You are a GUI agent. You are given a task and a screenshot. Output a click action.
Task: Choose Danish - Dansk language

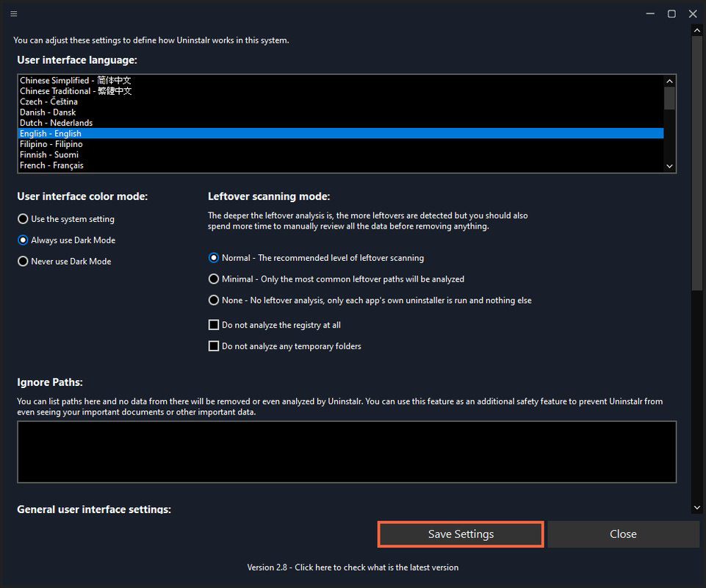tap(341, 112)
